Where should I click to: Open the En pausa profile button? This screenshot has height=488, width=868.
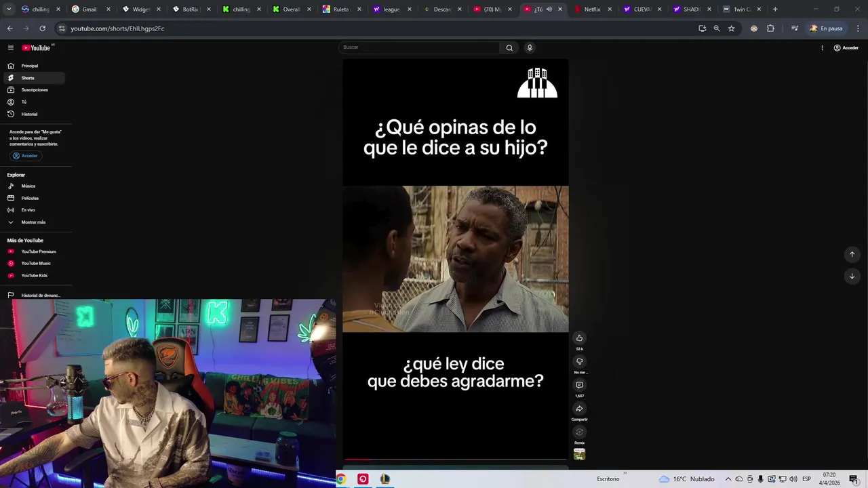(826, 28)
